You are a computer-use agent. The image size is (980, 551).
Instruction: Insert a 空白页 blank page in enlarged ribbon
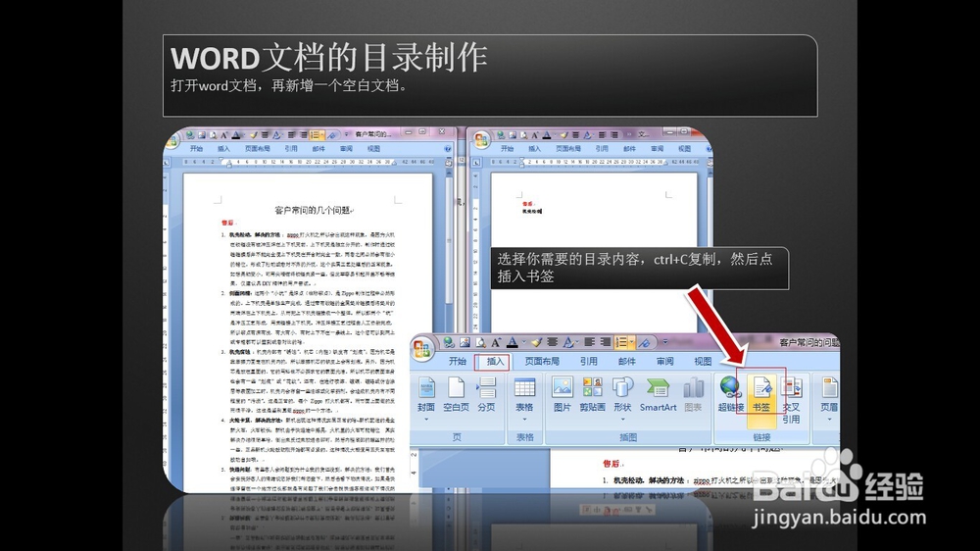[457, 394]
